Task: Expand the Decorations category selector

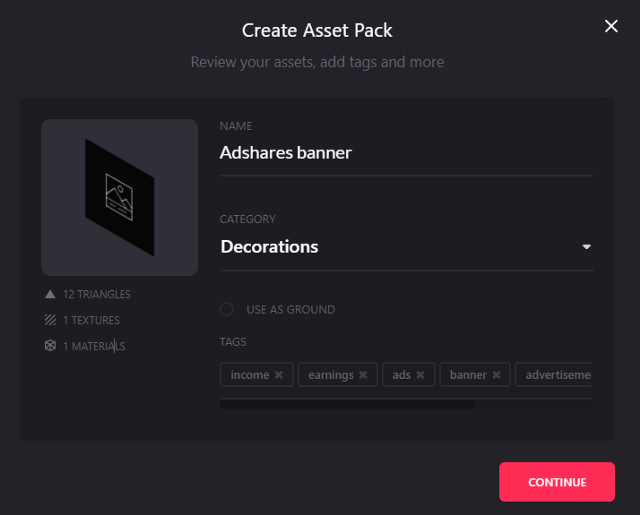Action: (406, 246)
